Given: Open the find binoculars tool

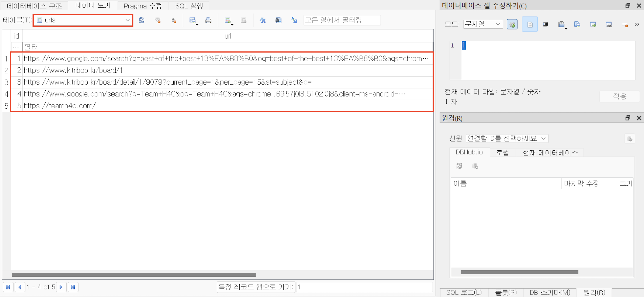Looking at the screenshot, I should click(x=278, y=20).
